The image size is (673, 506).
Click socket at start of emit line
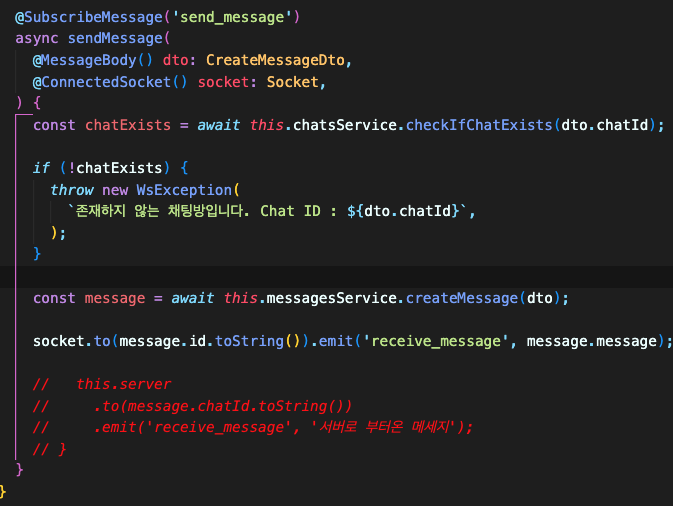(59, 341)
